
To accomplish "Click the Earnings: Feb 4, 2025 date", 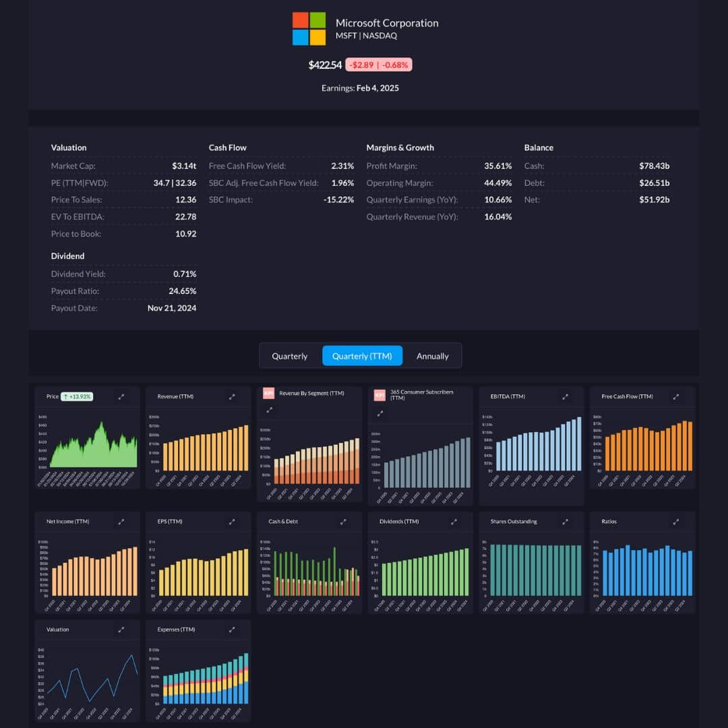I will (360, 88).
